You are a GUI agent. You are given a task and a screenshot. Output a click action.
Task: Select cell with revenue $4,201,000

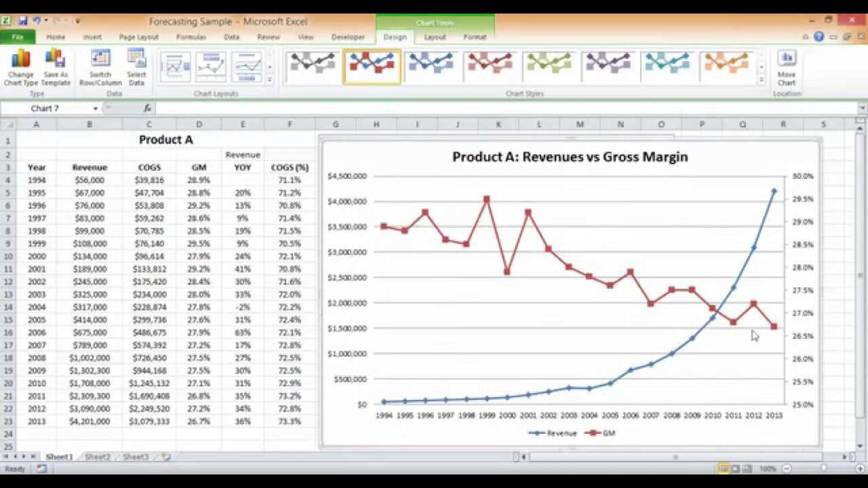(x=90, y=421)
